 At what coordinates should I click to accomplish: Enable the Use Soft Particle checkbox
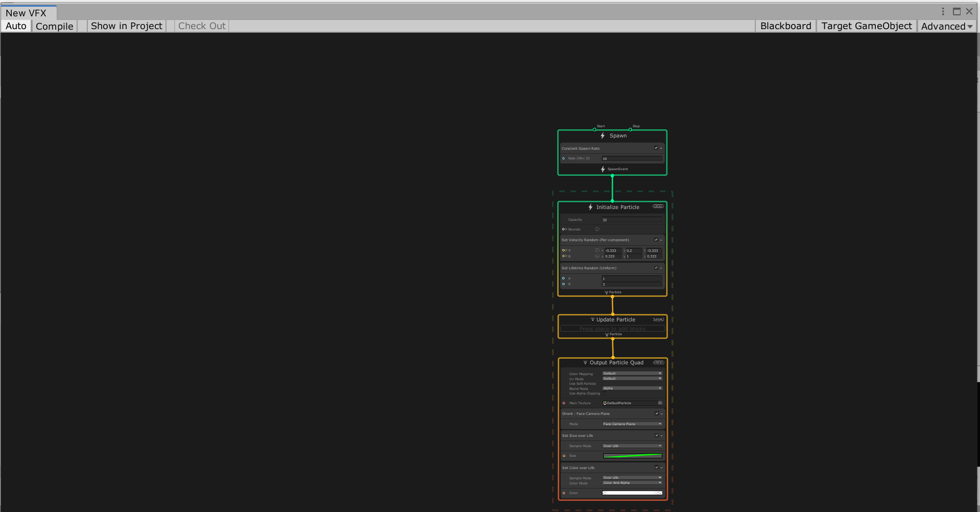tap(605, 384)
